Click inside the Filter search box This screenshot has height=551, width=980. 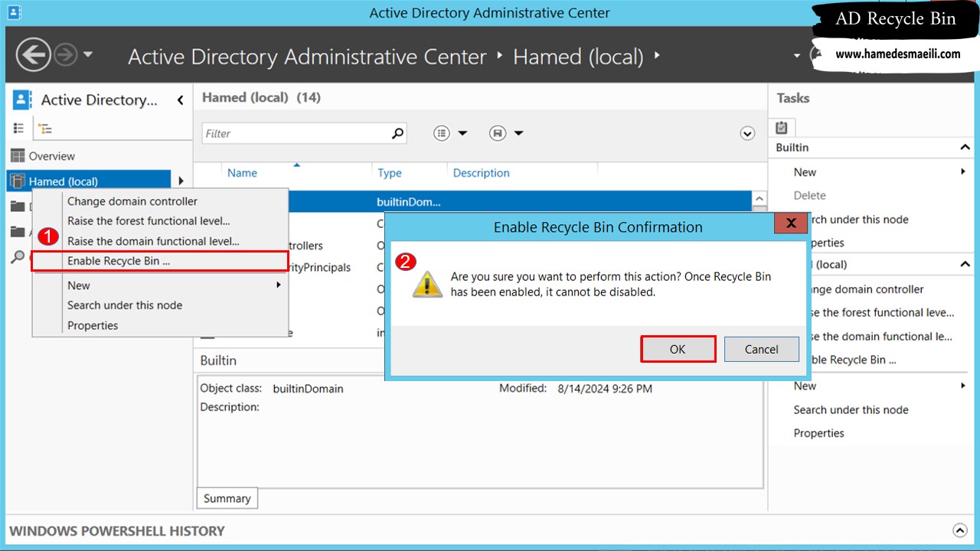pyautogui.click(x=296, y=133)
